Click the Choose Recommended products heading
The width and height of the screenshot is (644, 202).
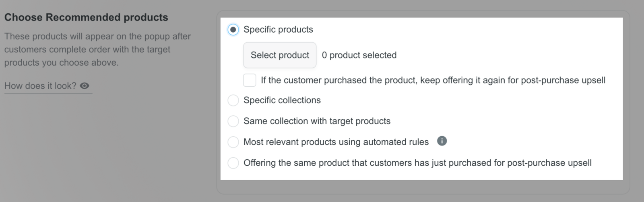(x=86, y=17)
